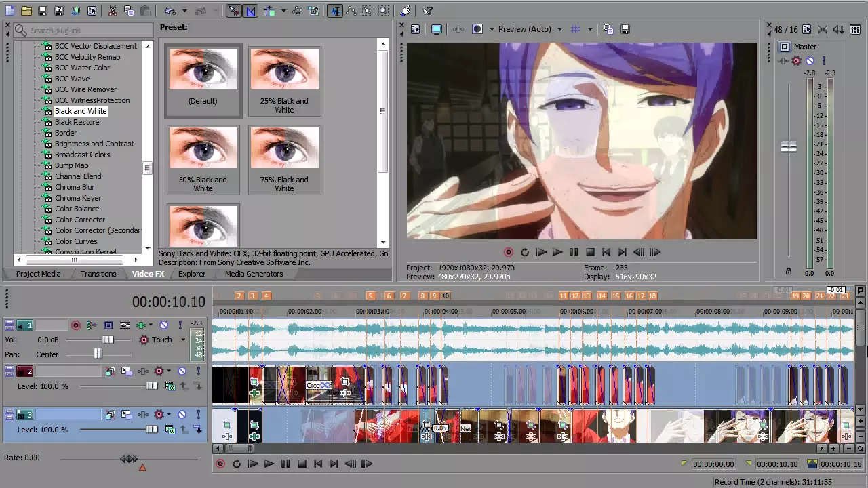The width and height of the screenshot is (868, 488).
Task: Select the Normal Edit tool icon
Action: [335, 11]
